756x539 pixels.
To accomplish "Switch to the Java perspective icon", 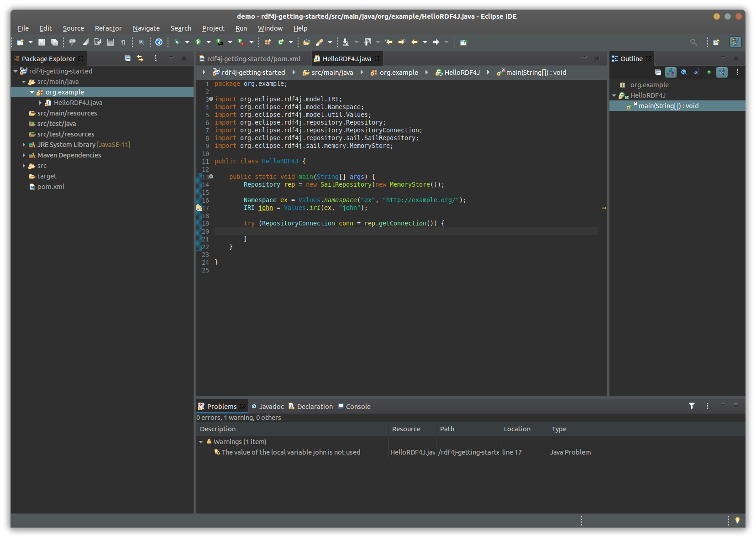I will coord(735,42).
